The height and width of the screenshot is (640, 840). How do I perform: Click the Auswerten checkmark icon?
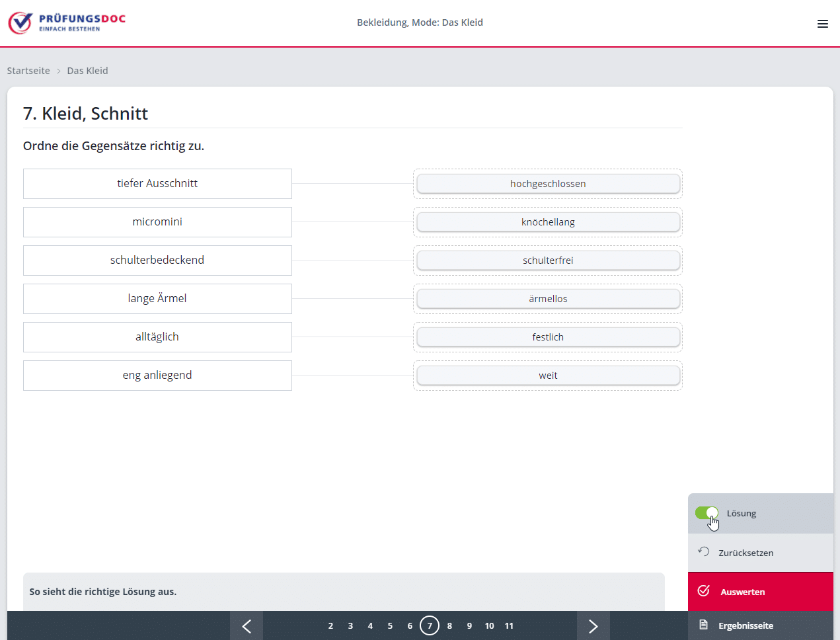click(x=704, y=591)
